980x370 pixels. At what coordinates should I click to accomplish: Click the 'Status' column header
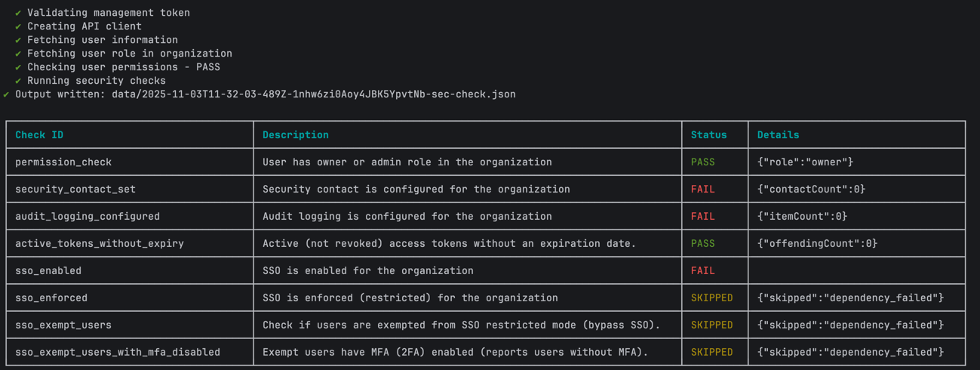tap(709, 135)
